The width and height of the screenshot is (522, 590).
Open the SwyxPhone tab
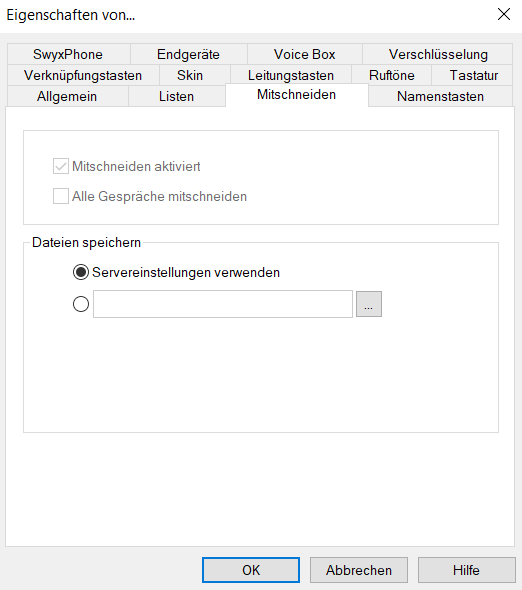pos(68,54)
